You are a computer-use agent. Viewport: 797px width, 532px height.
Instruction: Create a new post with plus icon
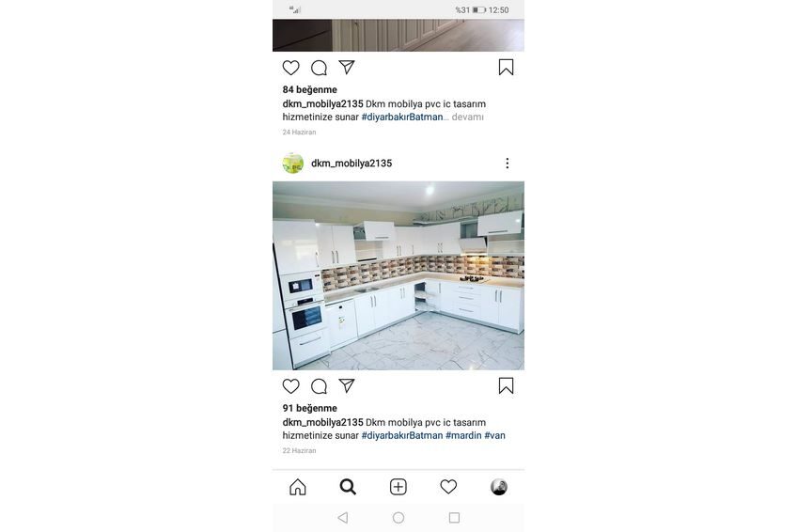tap(398, 487)
